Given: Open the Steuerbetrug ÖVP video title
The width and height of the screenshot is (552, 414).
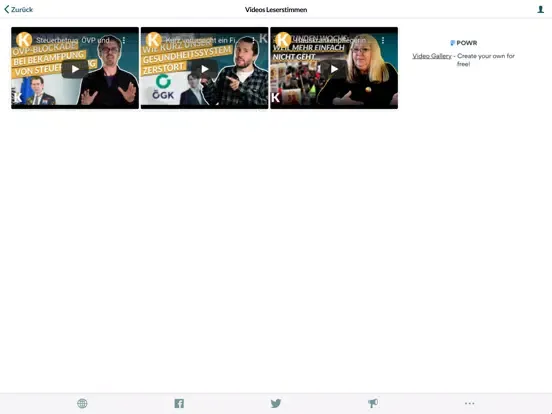Looking at the screenshot, I should pyautogui.click(x=73, y=40).
